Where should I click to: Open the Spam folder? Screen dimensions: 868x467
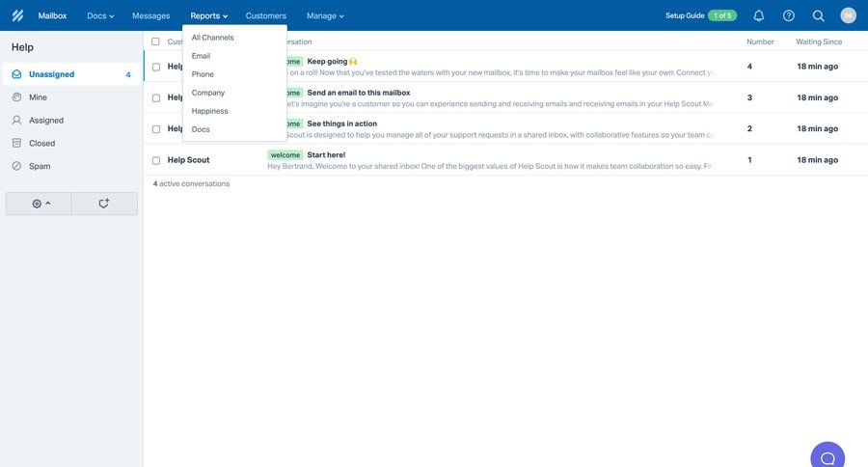pyautogui.click(x=72, y=166)
